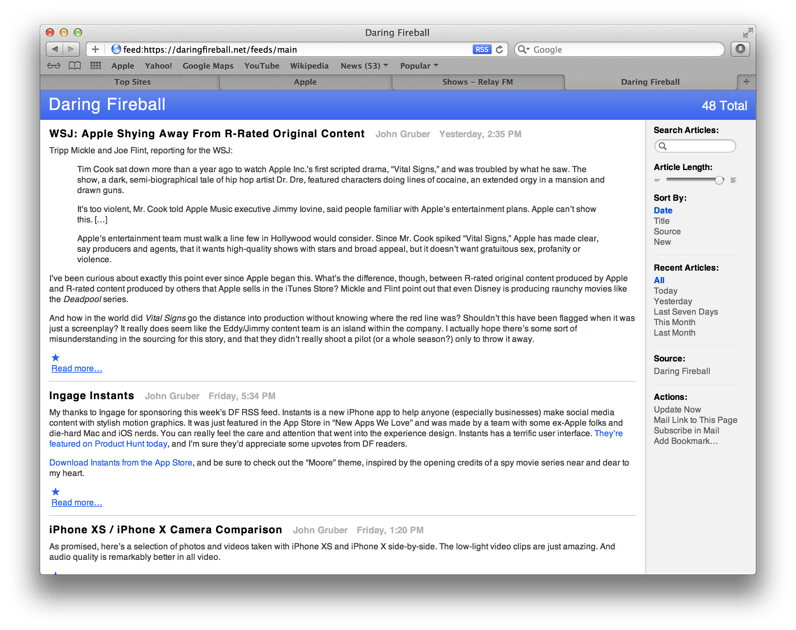Click the 48 Total article count
Screen dimensions: 796x630
[724, 106]
